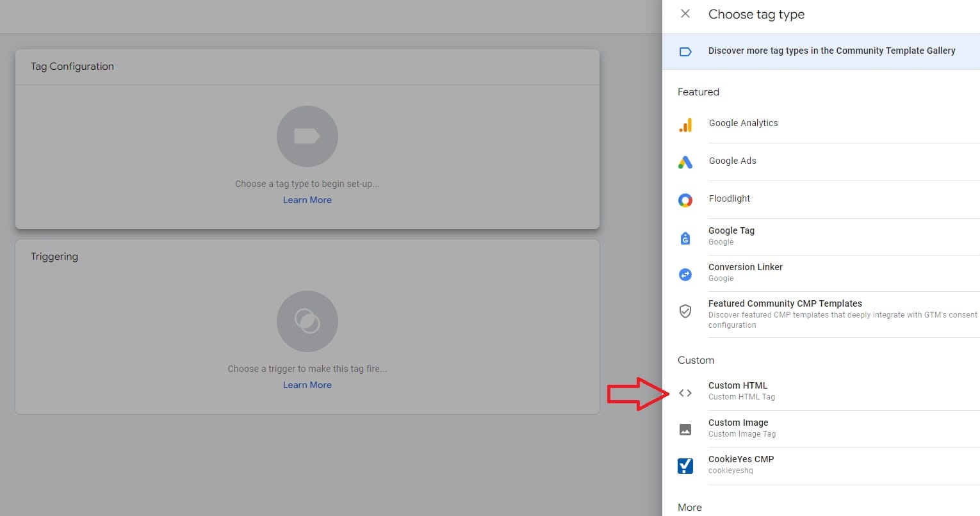Click the Tag Configuration placeholder tag icon

pyautogui.click(x=307, y=136)
